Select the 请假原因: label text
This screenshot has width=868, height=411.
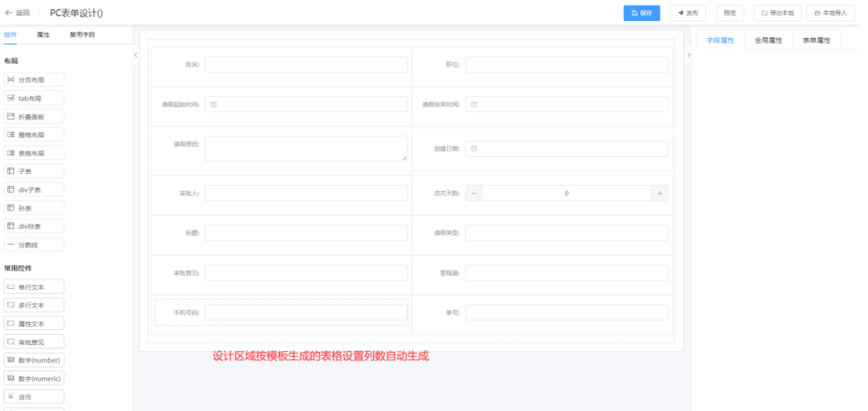pyautogui.click(x=186, y=144)
